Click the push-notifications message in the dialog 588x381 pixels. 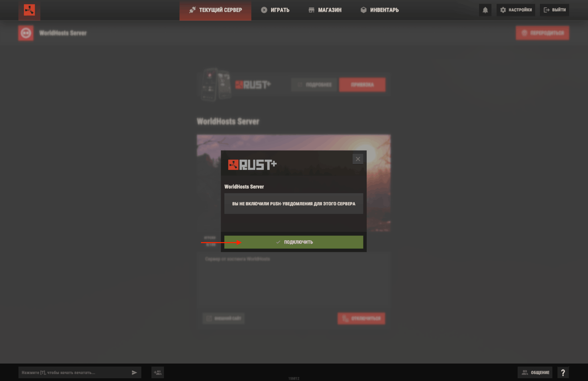point(294,204)
